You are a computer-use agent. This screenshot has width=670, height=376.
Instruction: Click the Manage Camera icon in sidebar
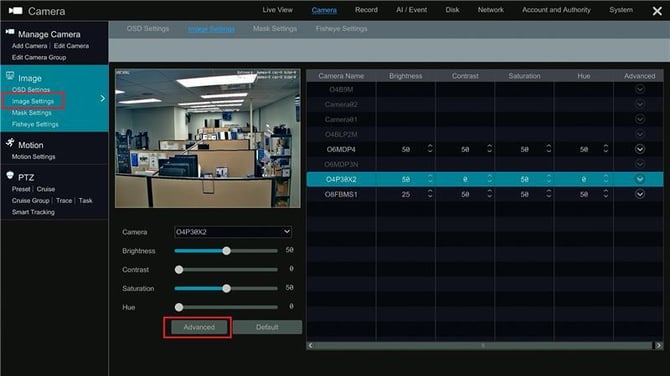[10, 32]
